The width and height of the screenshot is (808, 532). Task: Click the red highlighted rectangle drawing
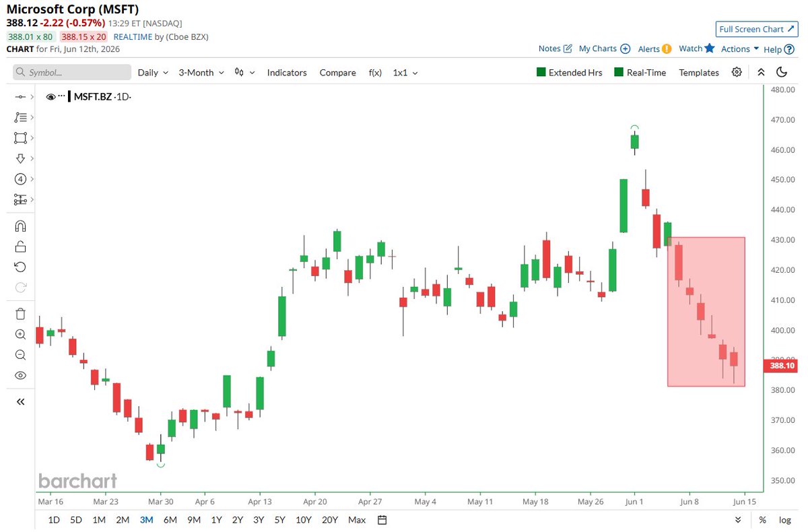coord(706,312)
